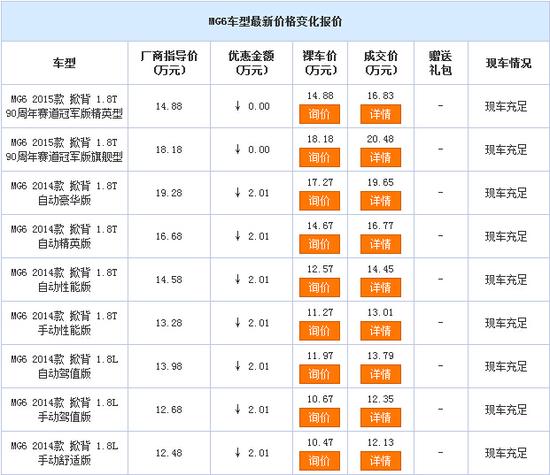The height and width of the screenshot is (475, 550).
Task: Click 询价 button under 14.67 price
Action: point(319,244)
